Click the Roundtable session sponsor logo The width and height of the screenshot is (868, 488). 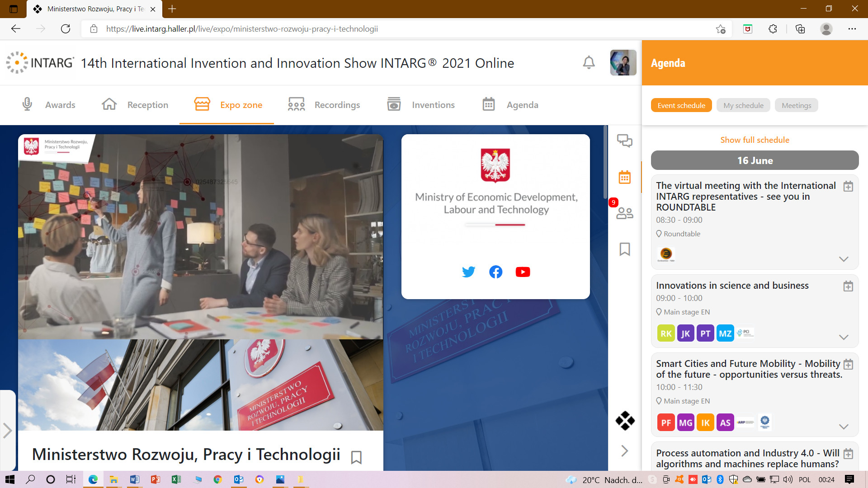click(x=665, y=254)
